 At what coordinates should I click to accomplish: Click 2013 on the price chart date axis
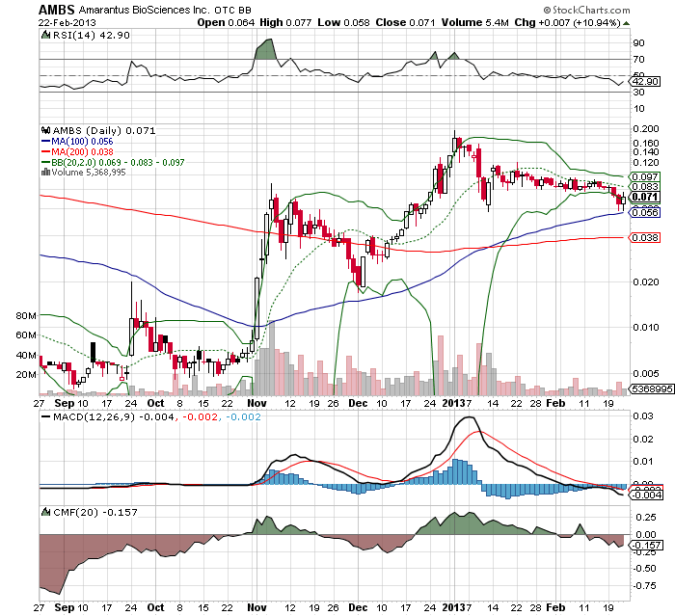coord(454,403)
